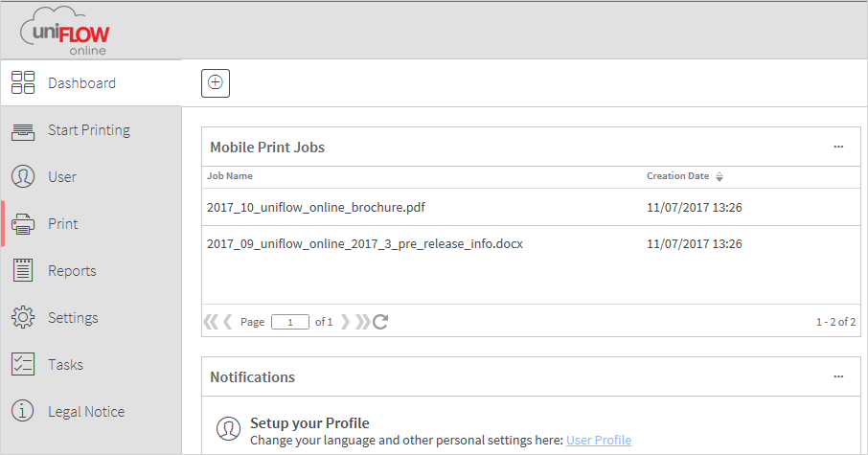This screenshot has height=455, width=868.
Task: Click the Tasks checklist icon
Action: point(23,364)
